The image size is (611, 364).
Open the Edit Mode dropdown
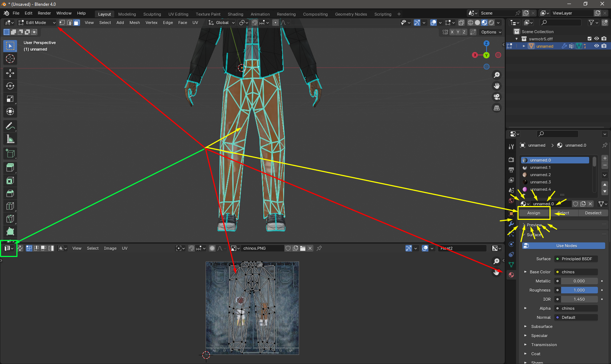coord(37,23)
